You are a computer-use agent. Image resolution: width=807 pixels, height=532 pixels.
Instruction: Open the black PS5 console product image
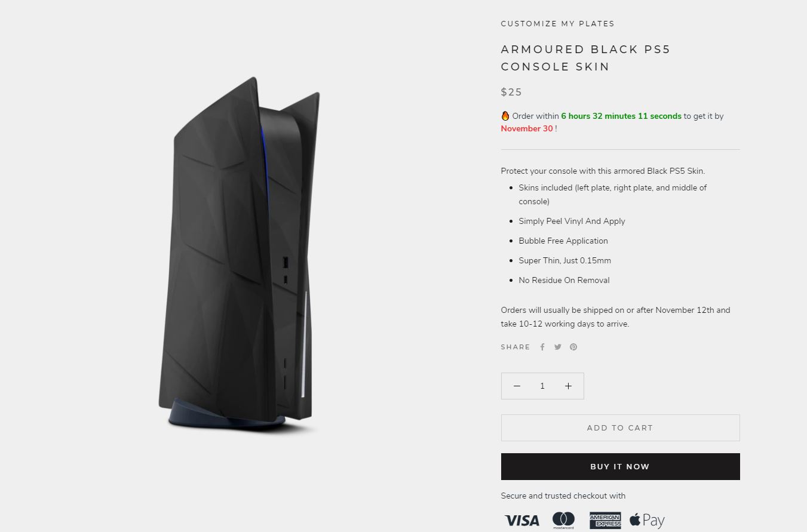[x=239, y=254]
